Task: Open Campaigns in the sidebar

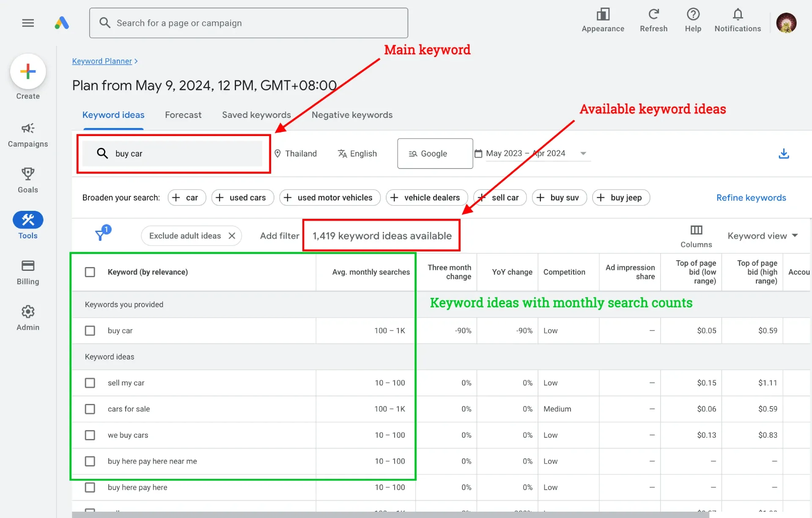Action: 28,135
